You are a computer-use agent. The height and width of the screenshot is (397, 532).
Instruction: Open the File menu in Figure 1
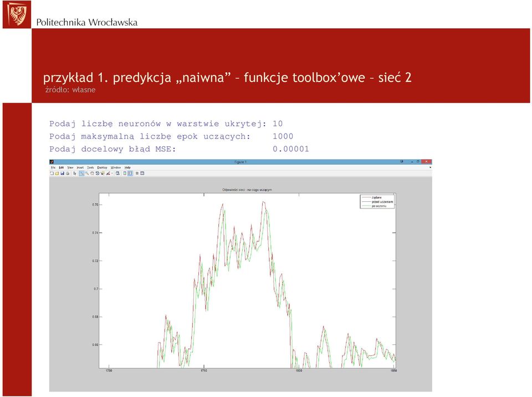pyautogui.click(x=53, y=167)
